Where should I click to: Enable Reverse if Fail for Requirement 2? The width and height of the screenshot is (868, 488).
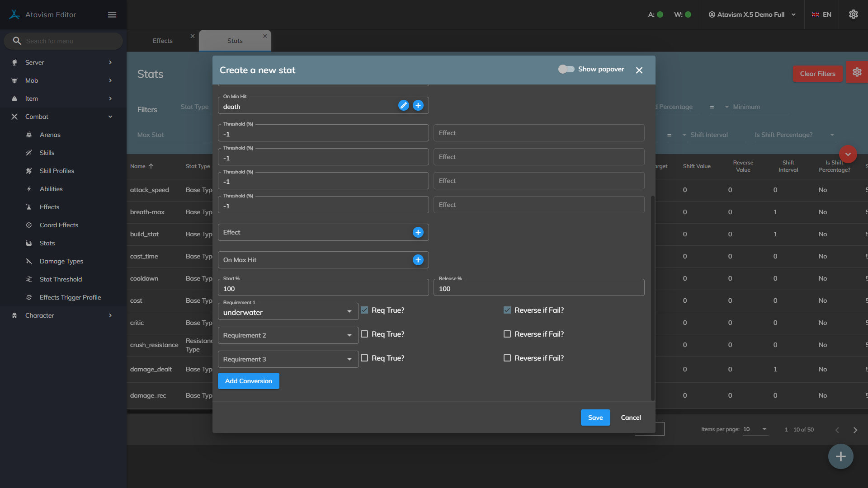507,334
